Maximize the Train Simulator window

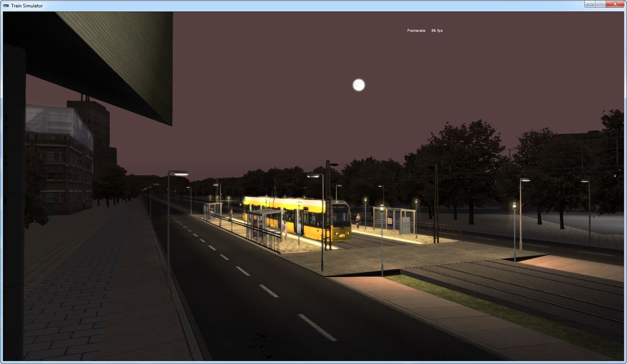[600, 4]
